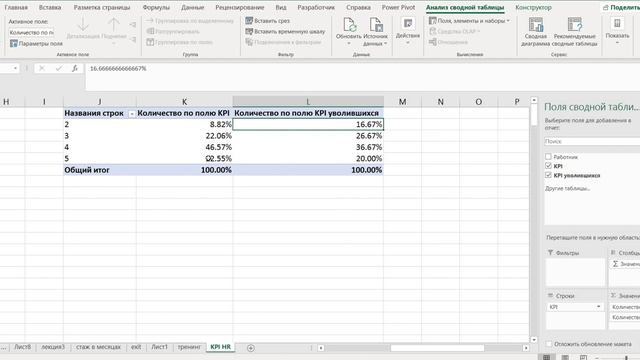This screenshot has width=640, height=360.
Task: Switch to Формулы ribbon tab
Action: coord(156,7)
